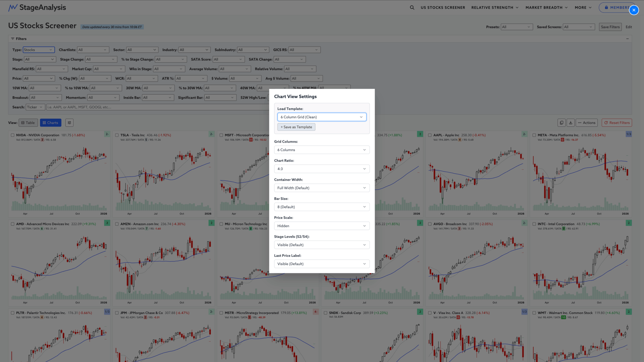Close the Chart View Settings modal
This screenshot has height=362, width=644.
634,10
